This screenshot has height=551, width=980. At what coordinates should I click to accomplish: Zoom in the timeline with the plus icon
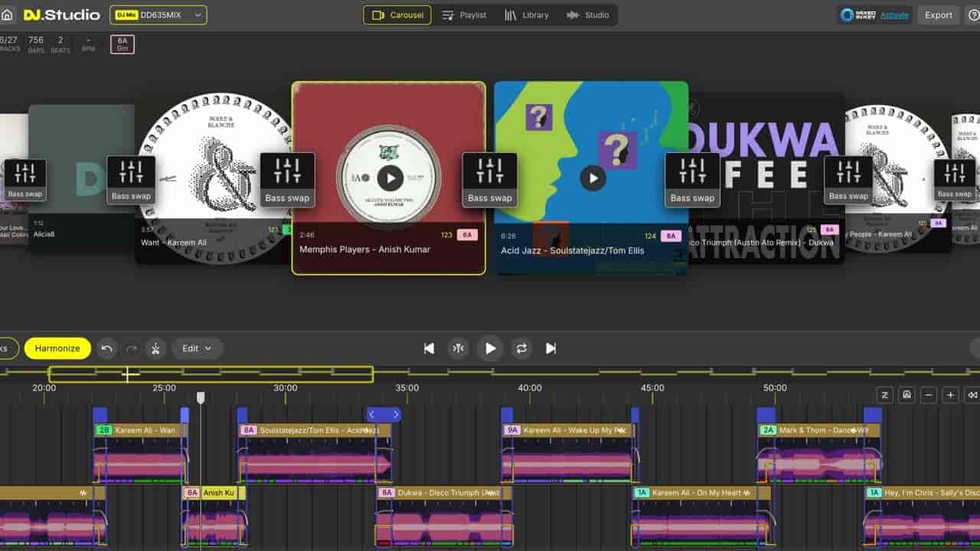(949, 395)
